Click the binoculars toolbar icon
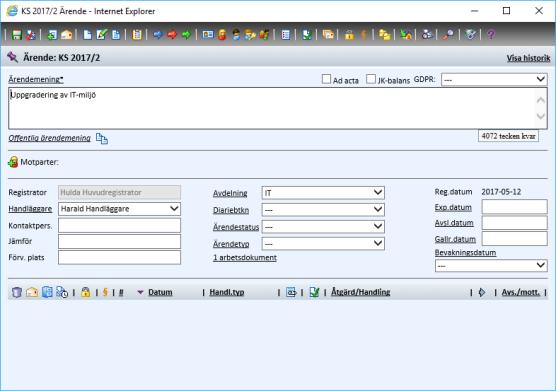 pos(427,35)
